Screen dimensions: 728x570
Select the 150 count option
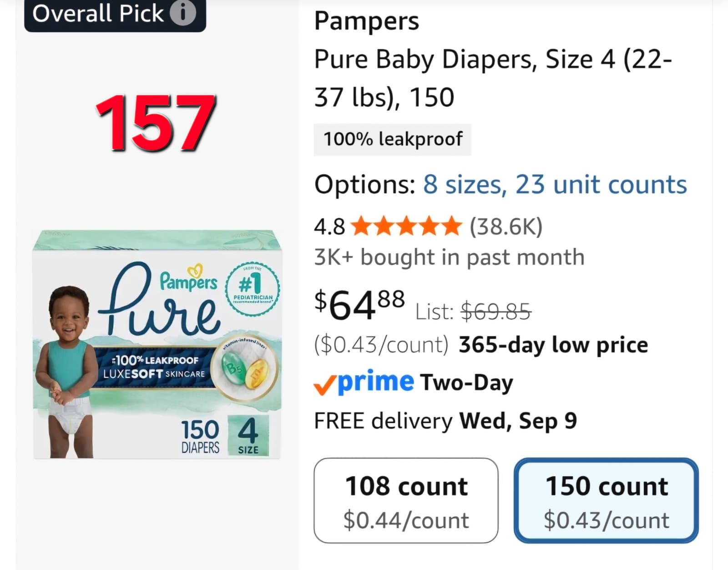pyautogui.click(x=606, y=500)
